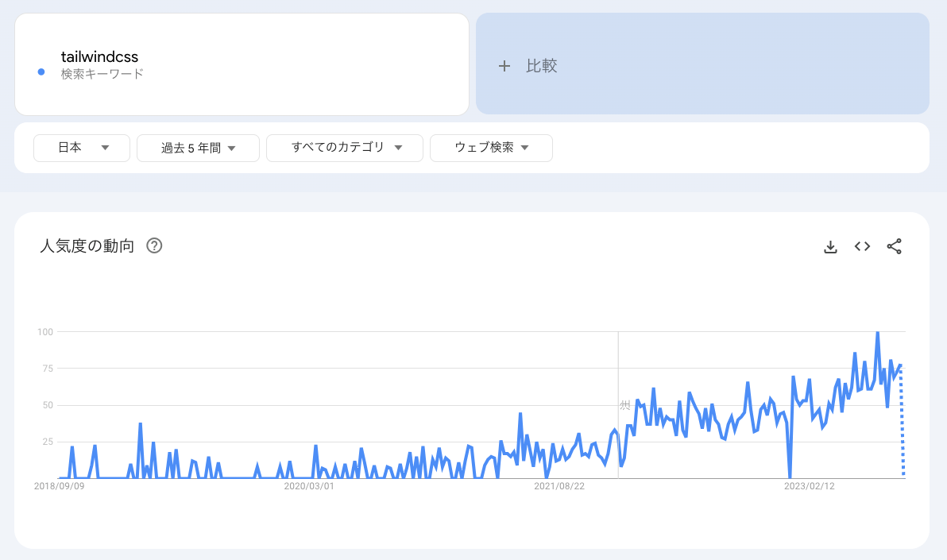This screenshot has width=947, height=560.
Task: Share the interest over time chart
Action: coord(895,246)
